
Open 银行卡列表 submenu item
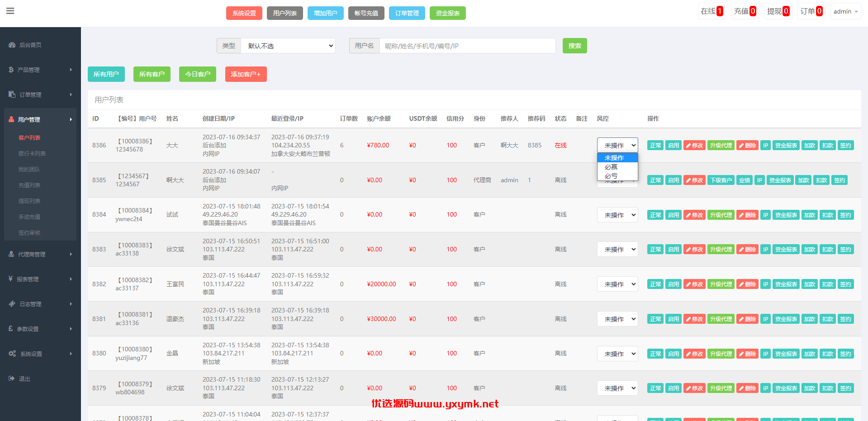tap(32, 153)
